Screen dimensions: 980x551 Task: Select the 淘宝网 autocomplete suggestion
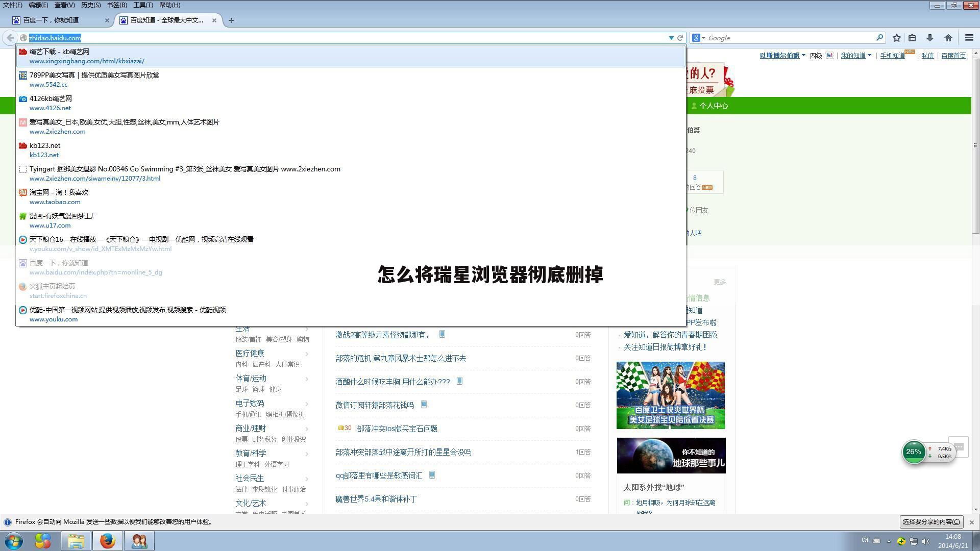[x=351, y=197]
